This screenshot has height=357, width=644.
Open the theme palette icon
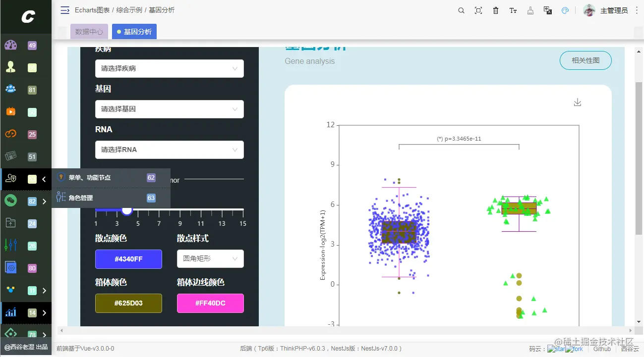tap(565, 10)
